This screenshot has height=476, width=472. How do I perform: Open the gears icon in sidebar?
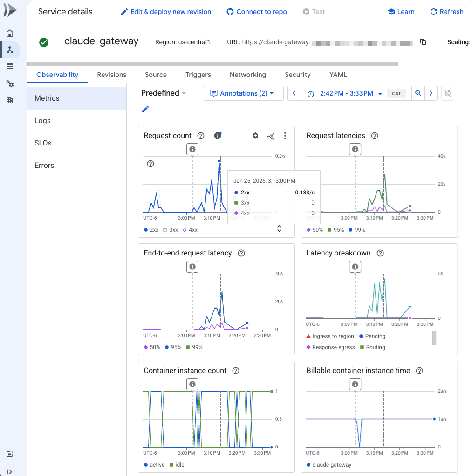click(x=10, y=83)
